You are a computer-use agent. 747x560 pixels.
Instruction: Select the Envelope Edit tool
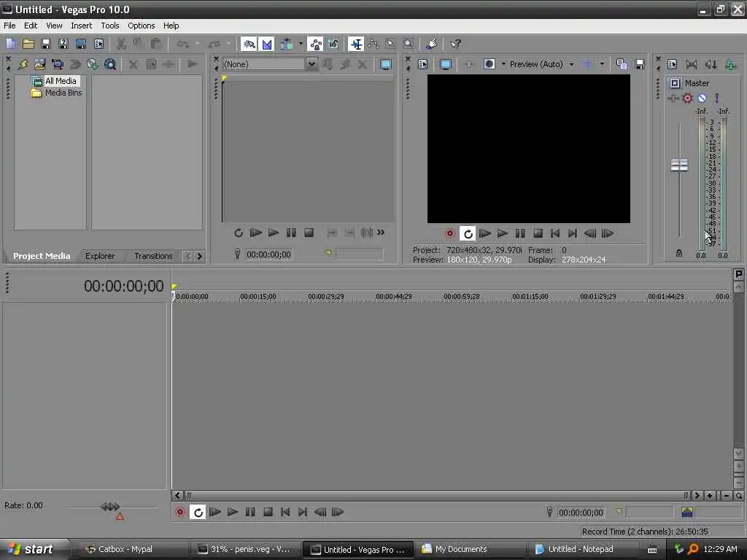(373, 44)
